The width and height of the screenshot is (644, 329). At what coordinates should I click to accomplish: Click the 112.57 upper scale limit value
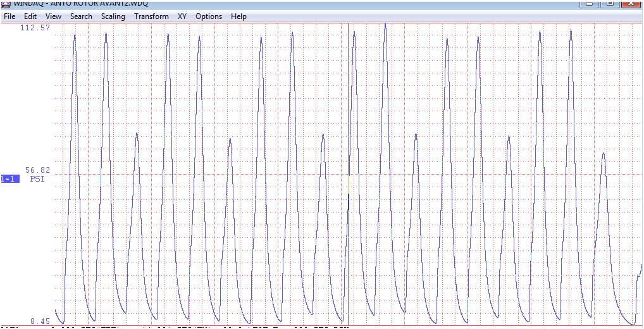(x=35, y=28)
